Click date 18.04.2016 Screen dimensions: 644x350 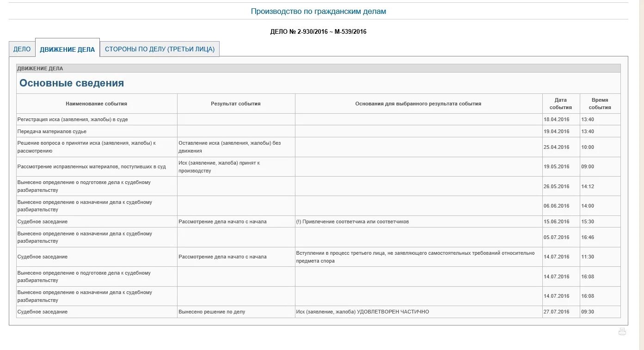[x=557, y=119]
